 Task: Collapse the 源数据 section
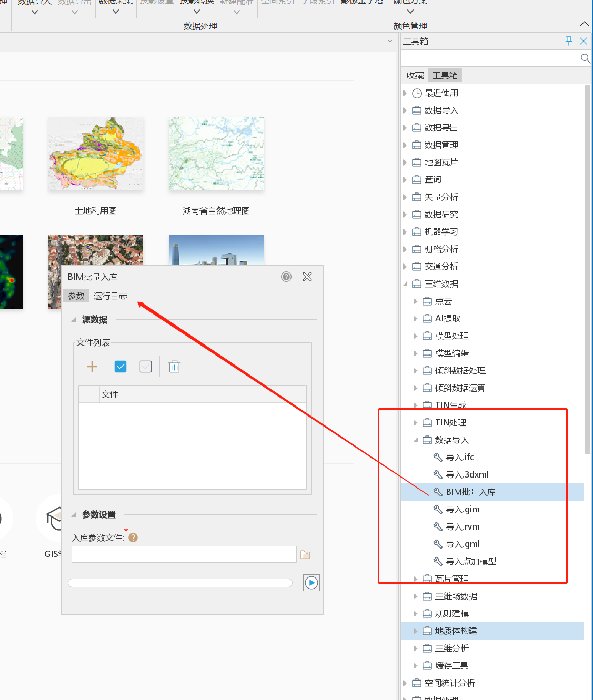(74, 320)
